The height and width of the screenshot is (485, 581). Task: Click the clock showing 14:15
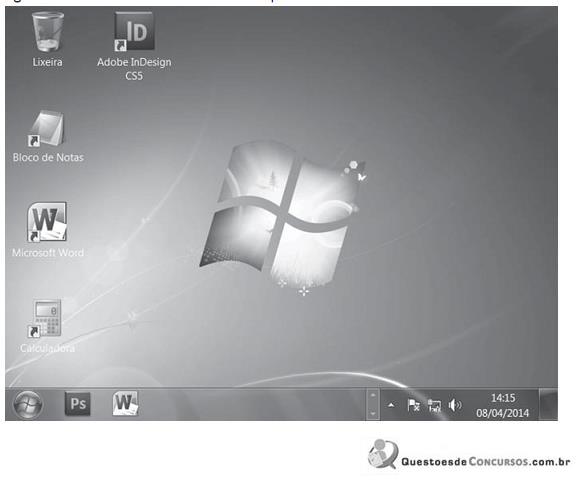503,398
